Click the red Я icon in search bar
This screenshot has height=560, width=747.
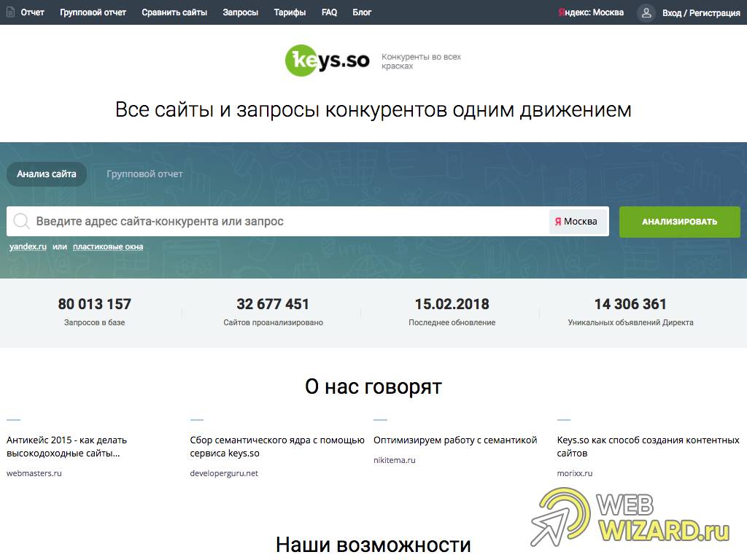coord(558,222)
